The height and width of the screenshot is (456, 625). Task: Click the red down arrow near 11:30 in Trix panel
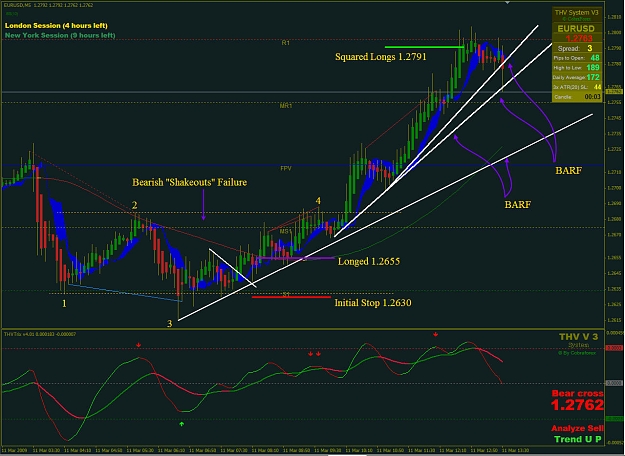point(436,334)
